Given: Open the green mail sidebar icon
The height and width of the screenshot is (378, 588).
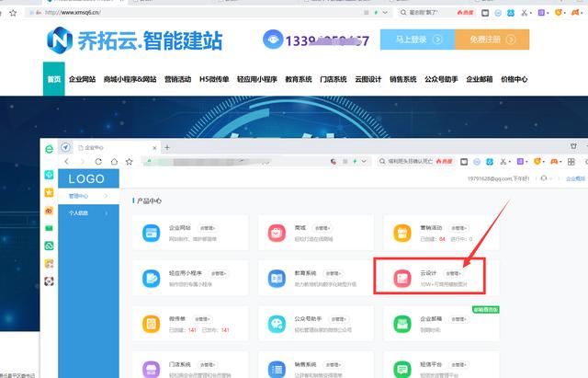Looking at the screenshot, I should pos(49,228).
